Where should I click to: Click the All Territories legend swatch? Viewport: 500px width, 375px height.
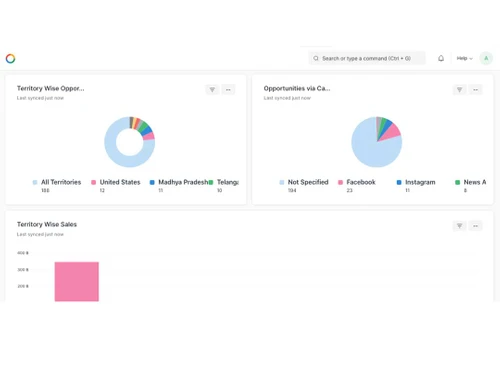pos(35,182)
